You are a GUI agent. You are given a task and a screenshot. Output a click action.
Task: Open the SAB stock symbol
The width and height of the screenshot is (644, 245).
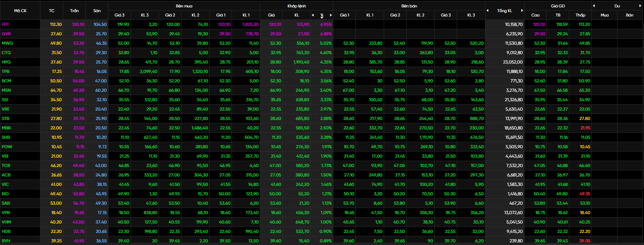click(x=6, y=203)
